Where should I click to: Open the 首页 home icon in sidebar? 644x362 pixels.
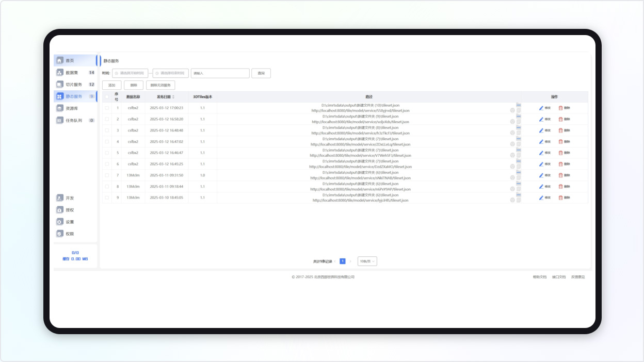click(x=60, y=60)
